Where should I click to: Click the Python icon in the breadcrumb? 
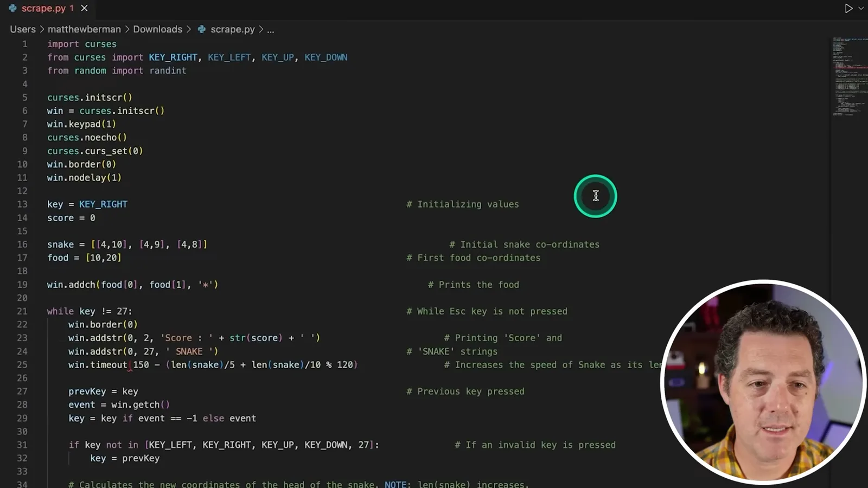(201, 29)
